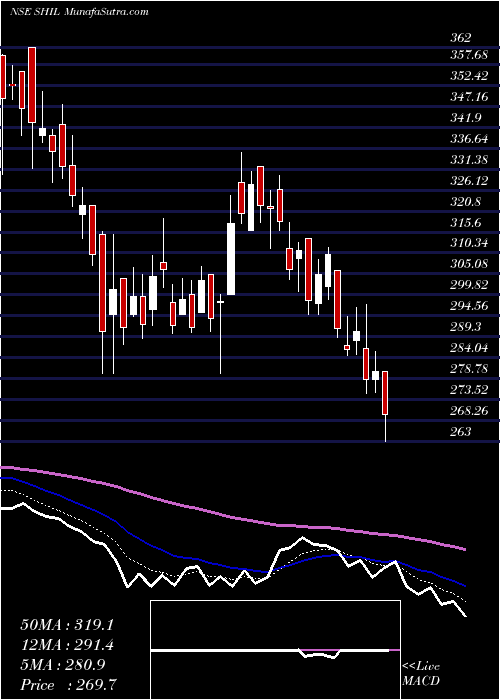
Task: Click the 320.8 price axis label
Action: click(x=465, y=202)
